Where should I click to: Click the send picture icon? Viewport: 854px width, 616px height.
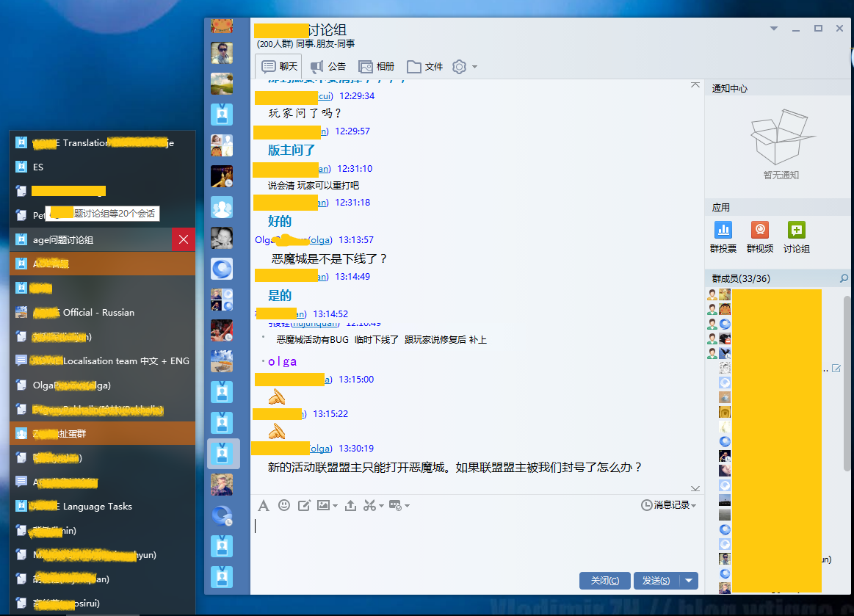324,505
